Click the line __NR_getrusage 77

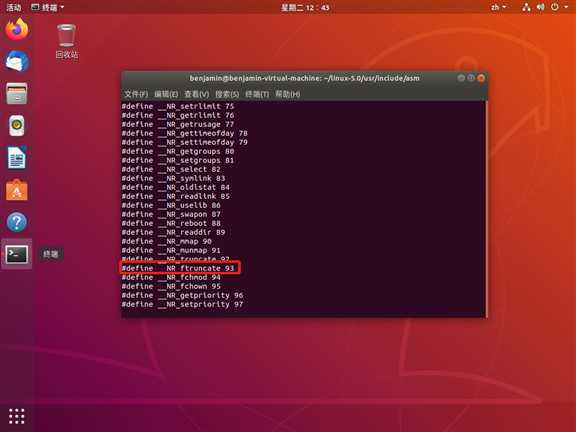coord(178,124)
